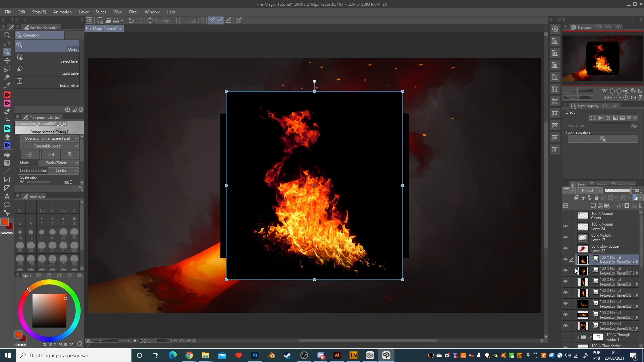
Task: Click the Flip horizontal icon in Tool property
Action: point(51,155)
